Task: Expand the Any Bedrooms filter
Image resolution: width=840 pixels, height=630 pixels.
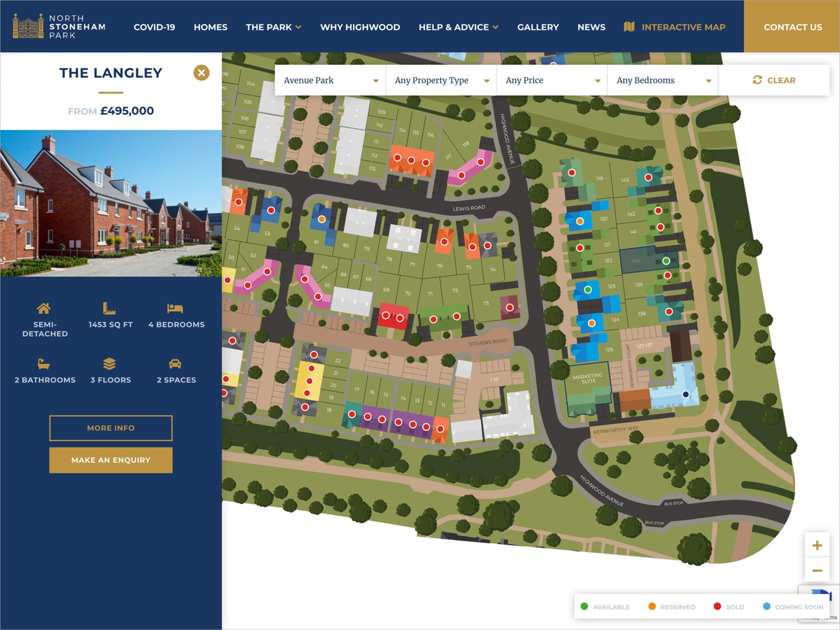Action: 663,80
